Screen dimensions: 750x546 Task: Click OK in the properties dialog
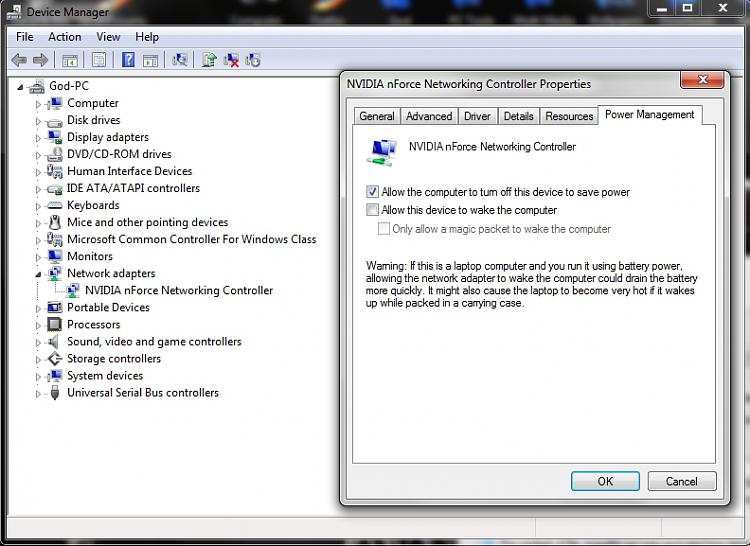point(605,481)
